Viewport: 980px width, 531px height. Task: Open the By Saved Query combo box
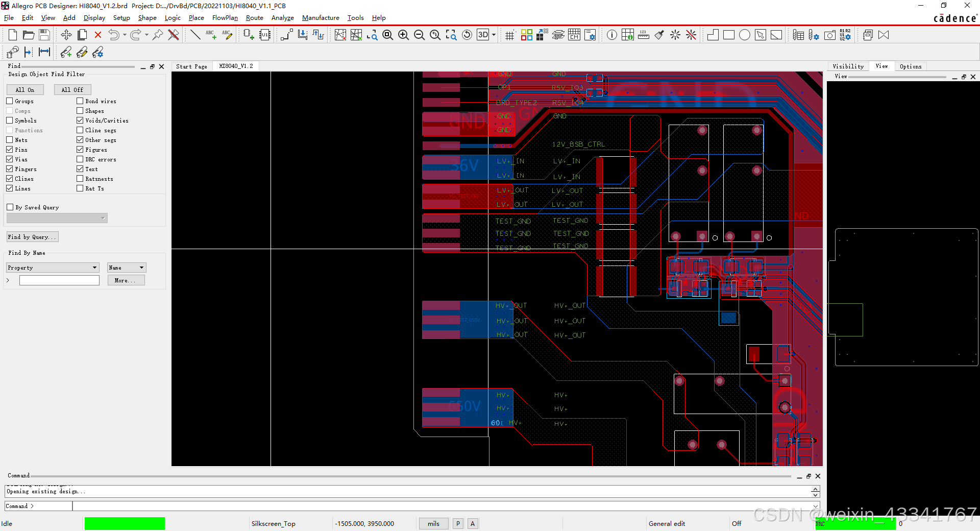[57, 218]
